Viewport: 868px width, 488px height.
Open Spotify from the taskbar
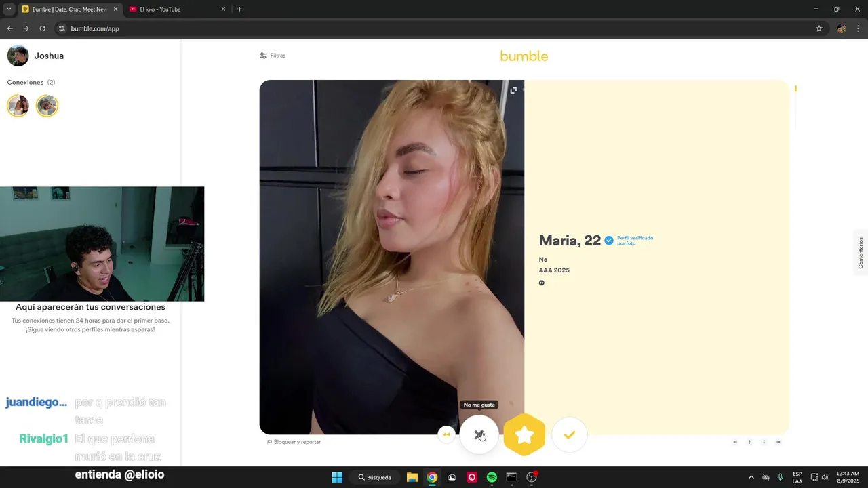[x=492, y=477]
